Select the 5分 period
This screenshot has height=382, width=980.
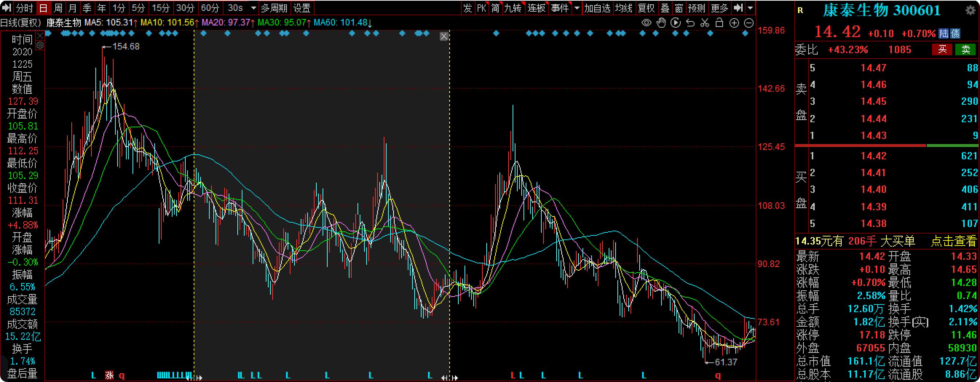click(138, 8)
